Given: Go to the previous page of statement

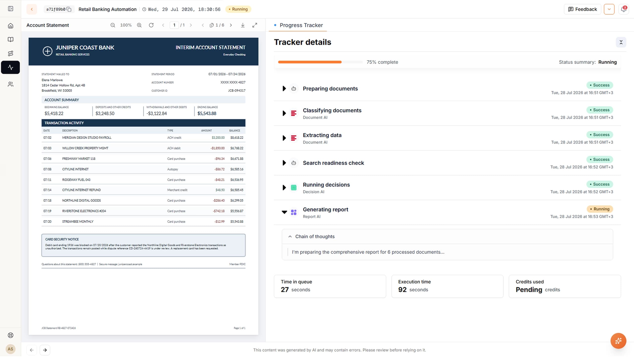Looking at the screenshot, I should point(163,25).
